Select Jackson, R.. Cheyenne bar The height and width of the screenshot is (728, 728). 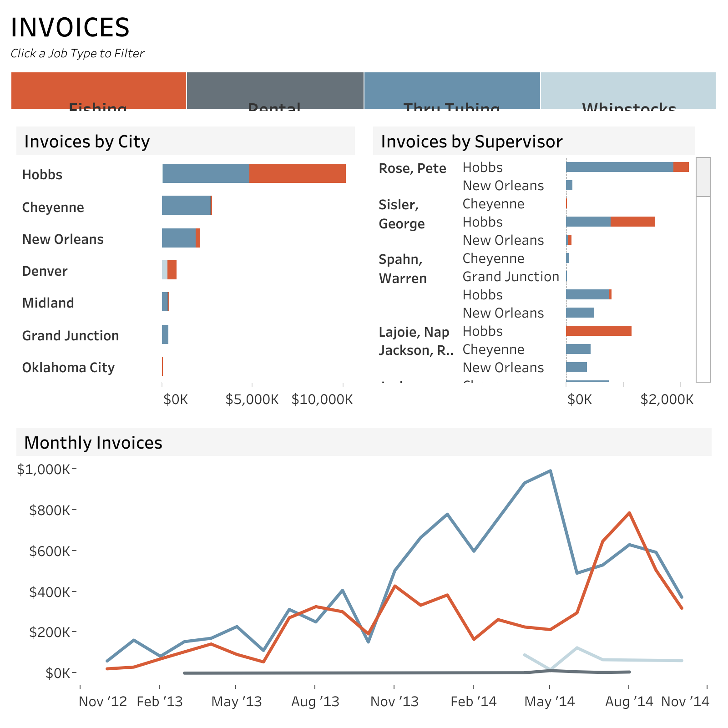pyautogui.click(x=578, y=349)
